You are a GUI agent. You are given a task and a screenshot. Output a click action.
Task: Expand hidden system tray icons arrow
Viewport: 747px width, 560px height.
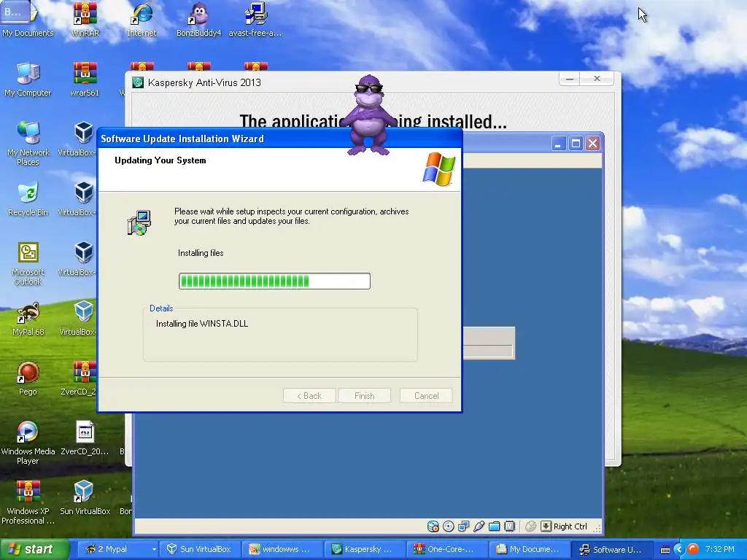(679, 550)
